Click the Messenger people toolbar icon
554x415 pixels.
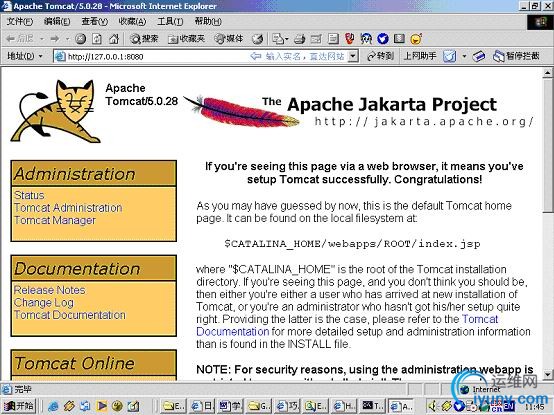click(x=366, y=39)
